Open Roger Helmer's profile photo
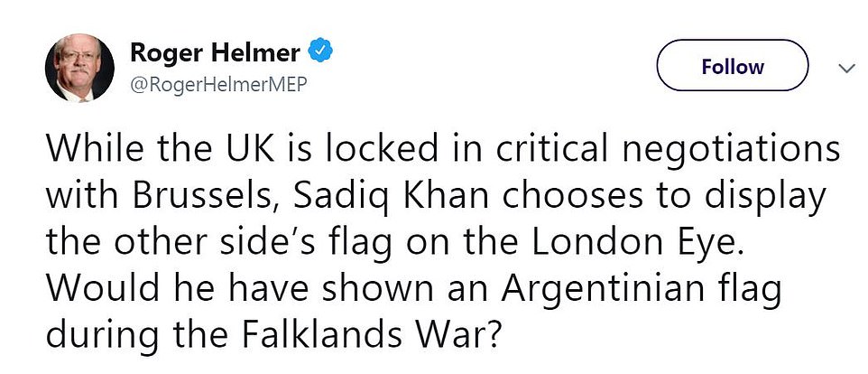Viewport: 868px width, 374px height. (79, 70)
